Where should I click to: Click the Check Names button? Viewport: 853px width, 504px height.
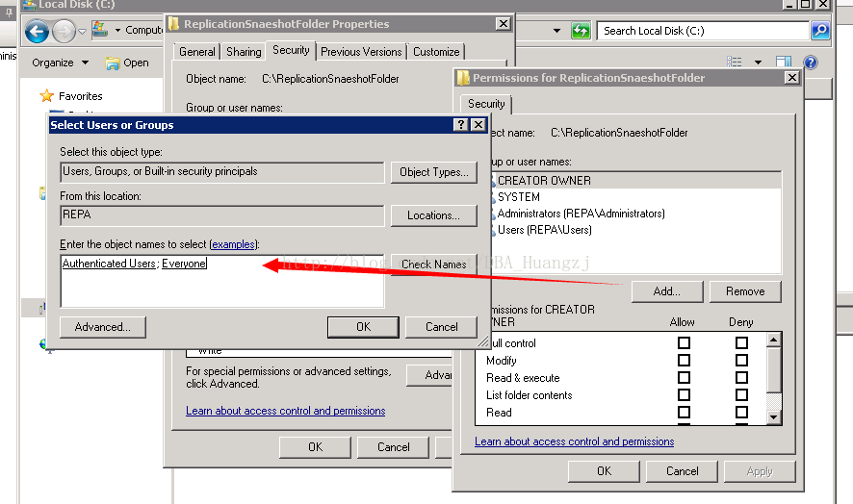point(434,265)
